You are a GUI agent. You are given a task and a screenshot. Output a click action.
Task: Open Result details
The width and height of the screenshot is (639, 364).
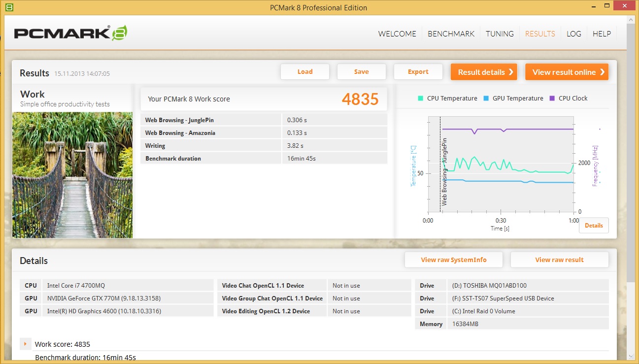pos(484,72)
